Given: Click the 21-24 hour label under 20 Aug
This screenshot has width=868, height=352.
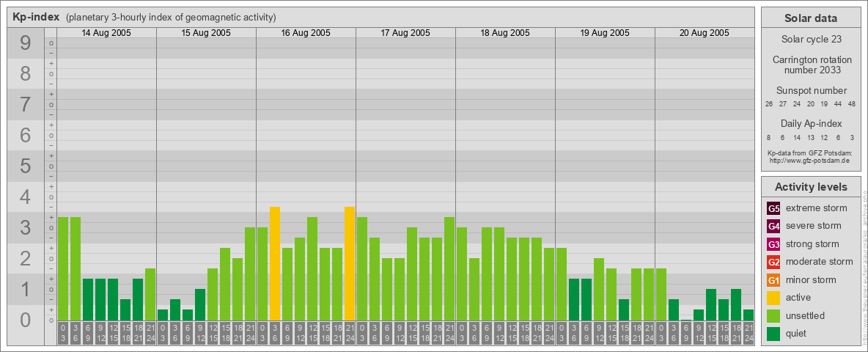Looking at the screenshot, I should [x=749, y=333].
